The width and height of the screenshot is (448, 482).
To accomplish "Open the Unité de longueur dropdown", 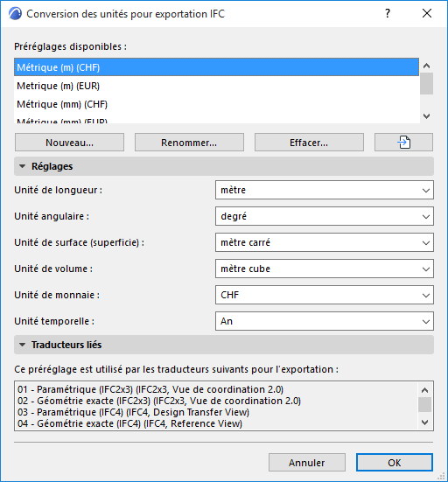I will (325, 190).
